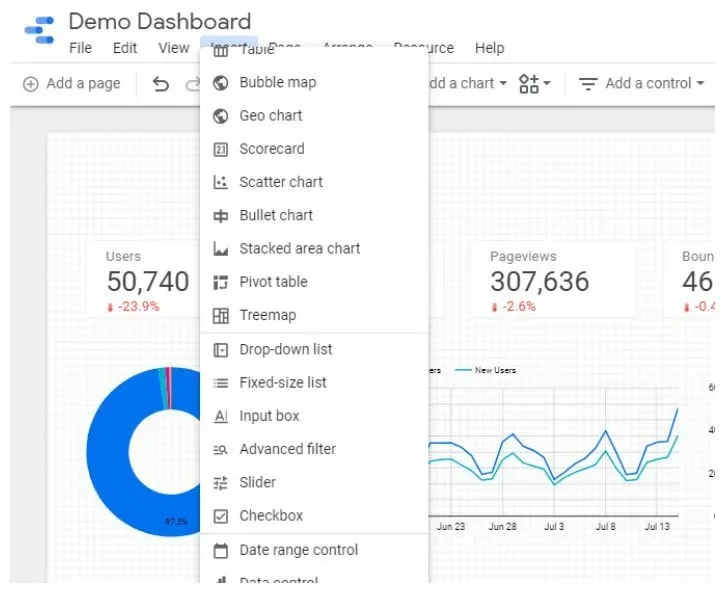Open the community visualizations dropdown icon

pyautogui.click(x=534, y=84)
